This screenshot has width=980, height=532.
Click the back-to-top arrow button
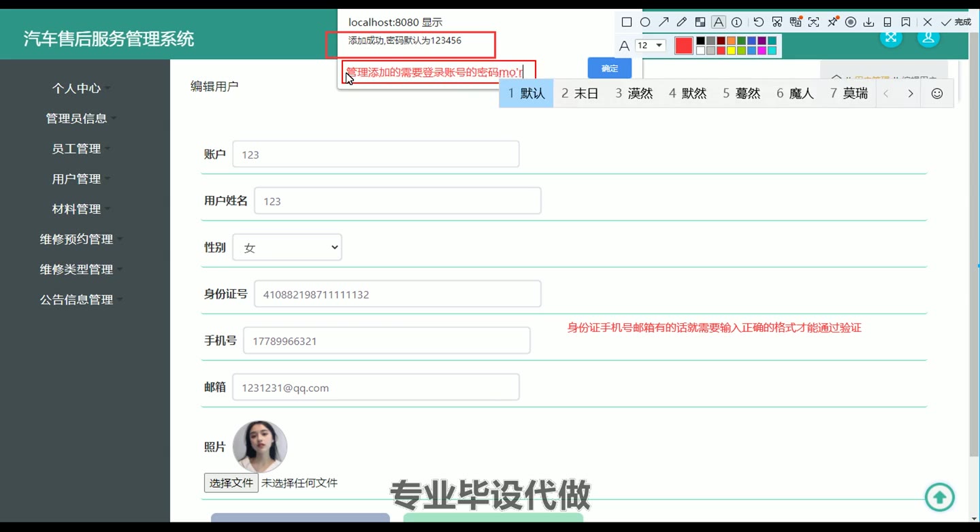click(940, 497)
